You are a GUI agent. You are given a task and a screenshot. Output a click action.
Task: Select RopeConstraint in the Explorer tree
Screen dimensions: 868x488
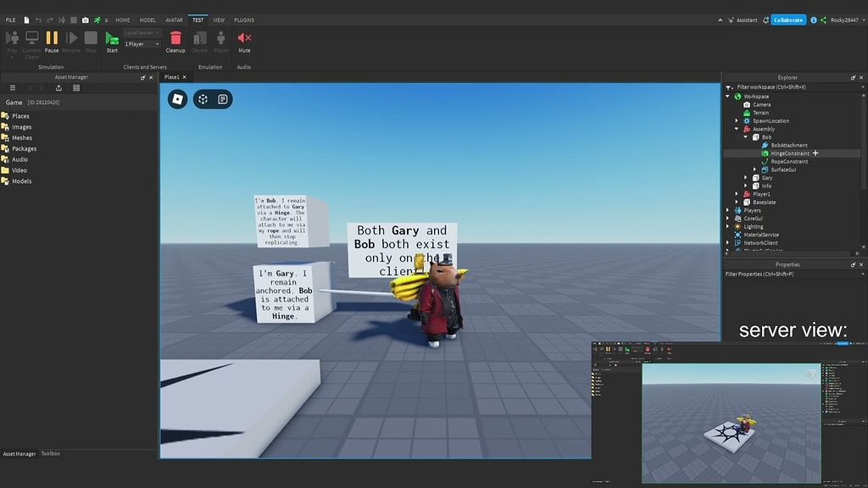point(788,161)
